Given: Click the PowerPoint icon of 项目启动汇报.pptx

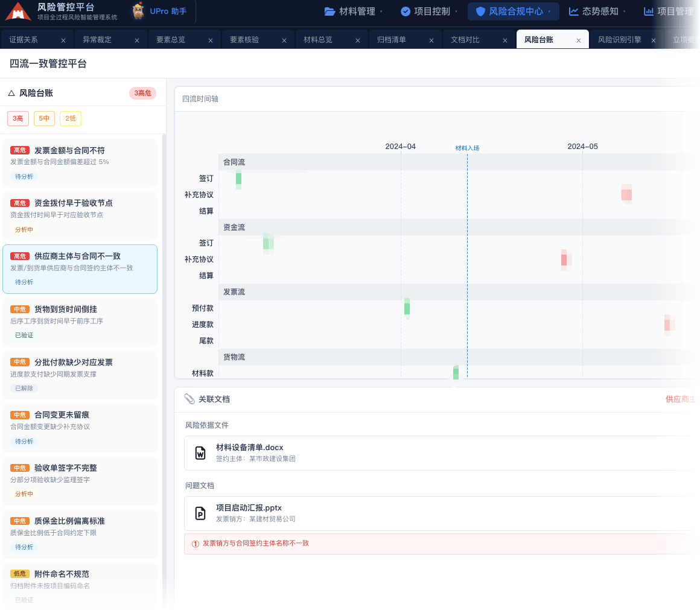Looking at the screenshot, I should pos(200,513).
